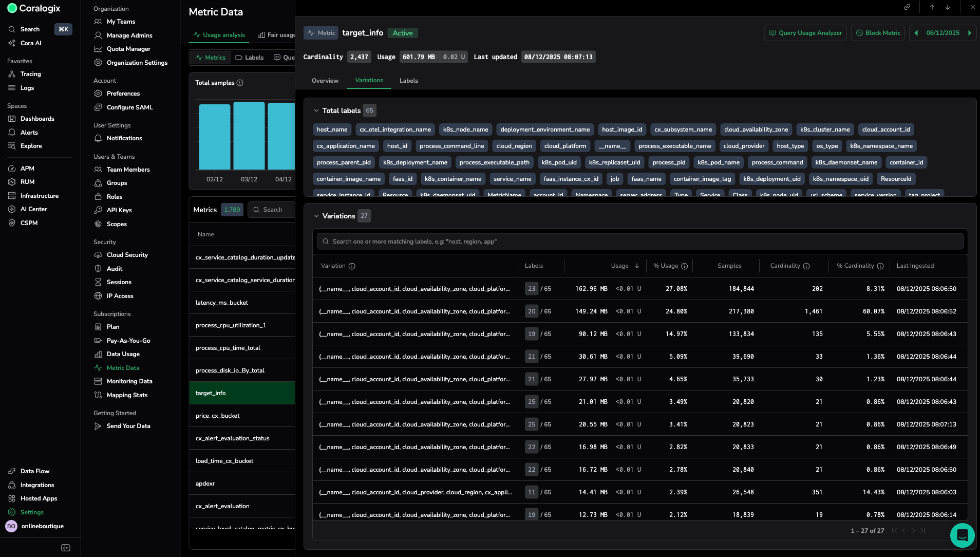This screenshot has height=557, width=980.
Task: Collapse the Variations section
Action: click(x=316, y=216)
